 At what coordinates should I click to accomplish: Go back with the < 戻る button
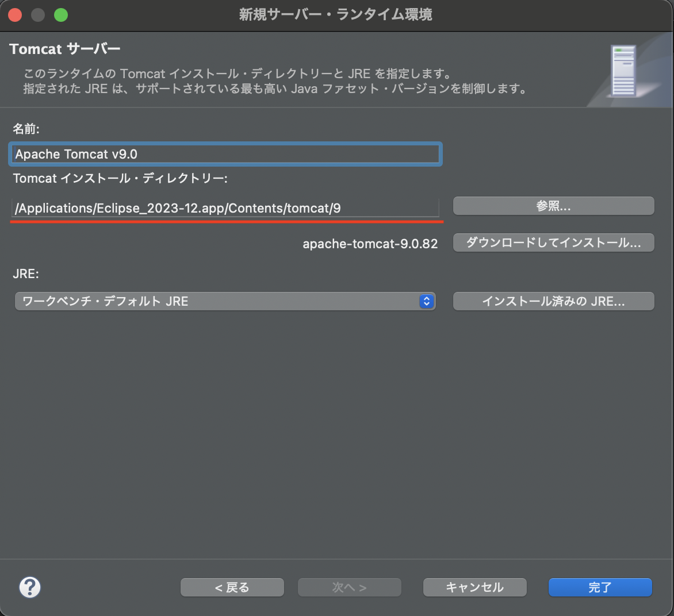(232, 587)
